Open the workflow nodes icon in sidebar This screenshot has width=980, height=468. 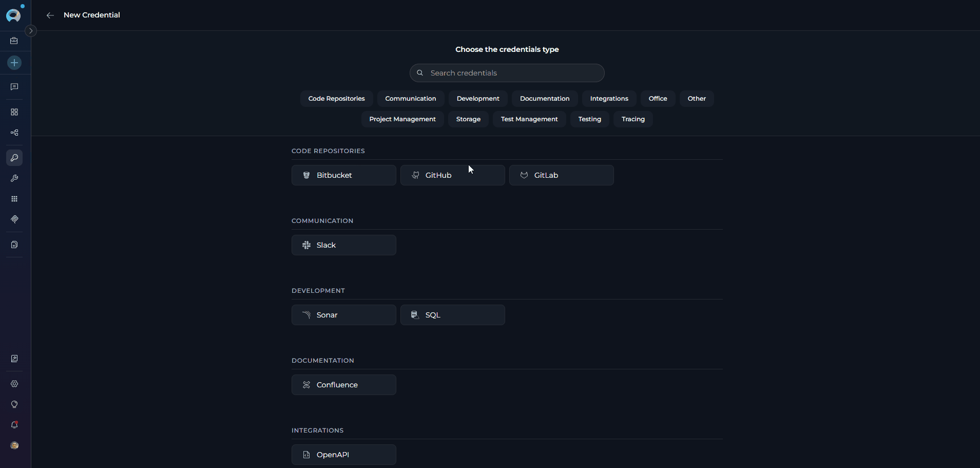point(14,133)
